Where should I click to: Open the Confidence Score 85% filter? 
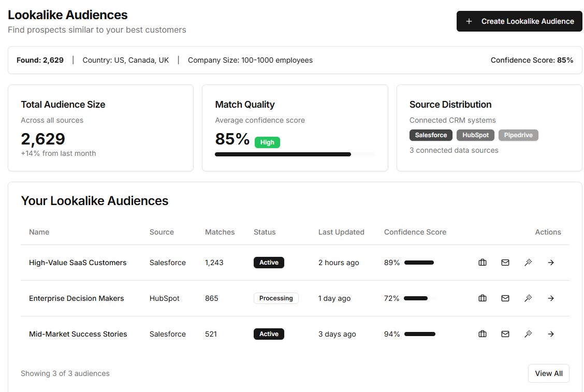point(532,60)
